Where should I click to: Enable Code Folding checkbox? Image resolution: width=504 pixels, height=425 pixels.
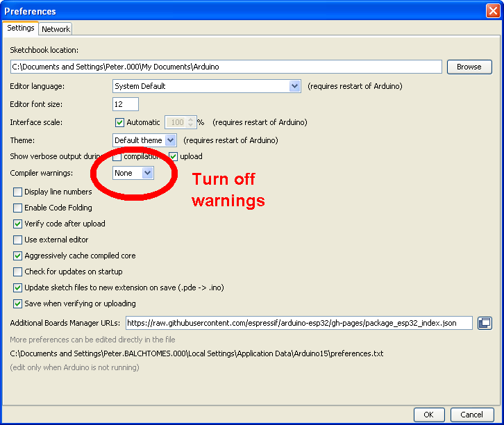coord(17,208)
